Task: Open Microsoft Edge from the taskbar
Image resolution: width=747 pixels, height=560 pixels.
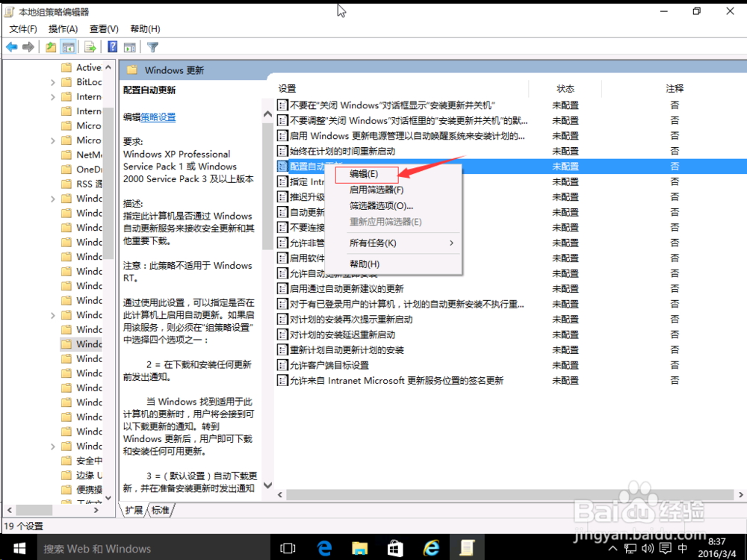Action: (x=323, y=548)
